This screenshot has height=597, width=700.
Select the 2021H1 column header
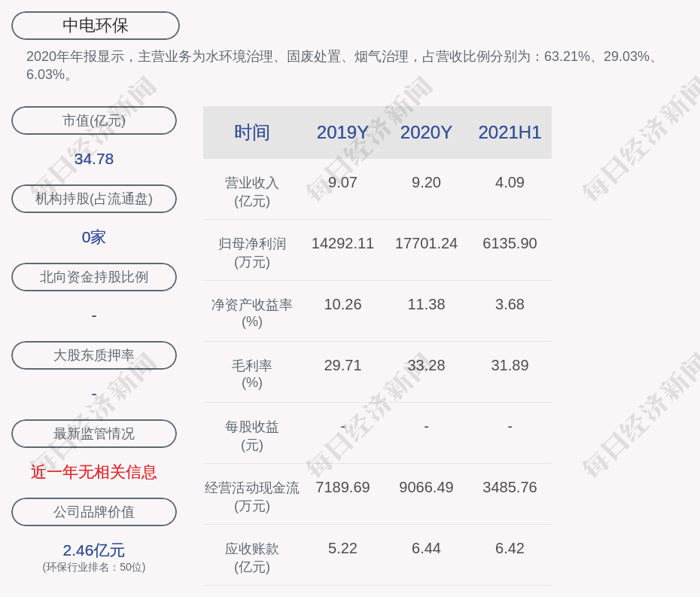[510, 132]
